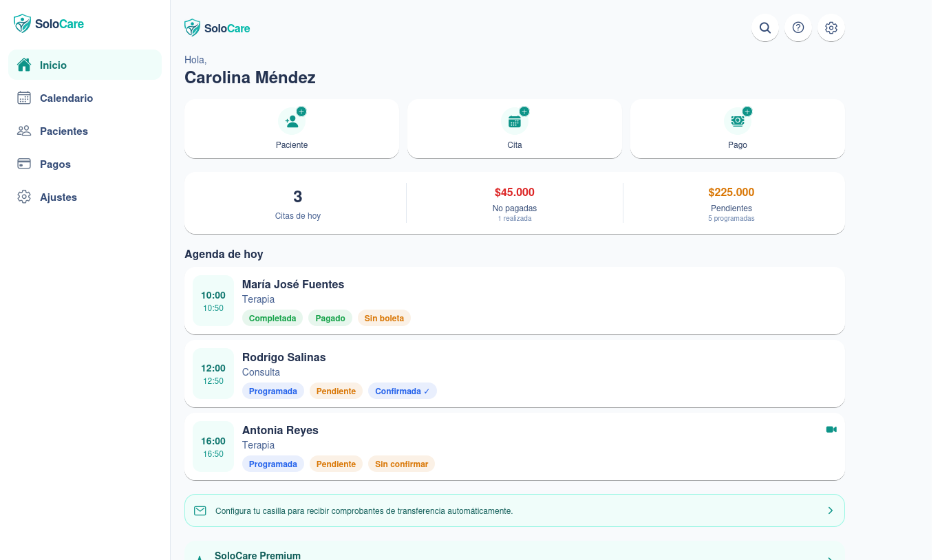The image size is (940, 560).
Task: Click the SoloCare logo in the main header
Action: [217, 28]
